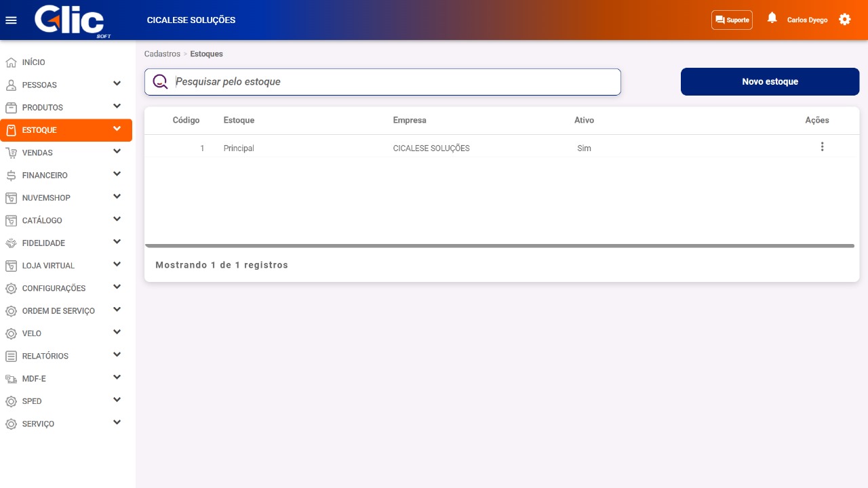Image resolution: width=868 pixels, height=488 pixels.
Task: Click the horizontal scrollbar under the table
Action: point(499,246)
